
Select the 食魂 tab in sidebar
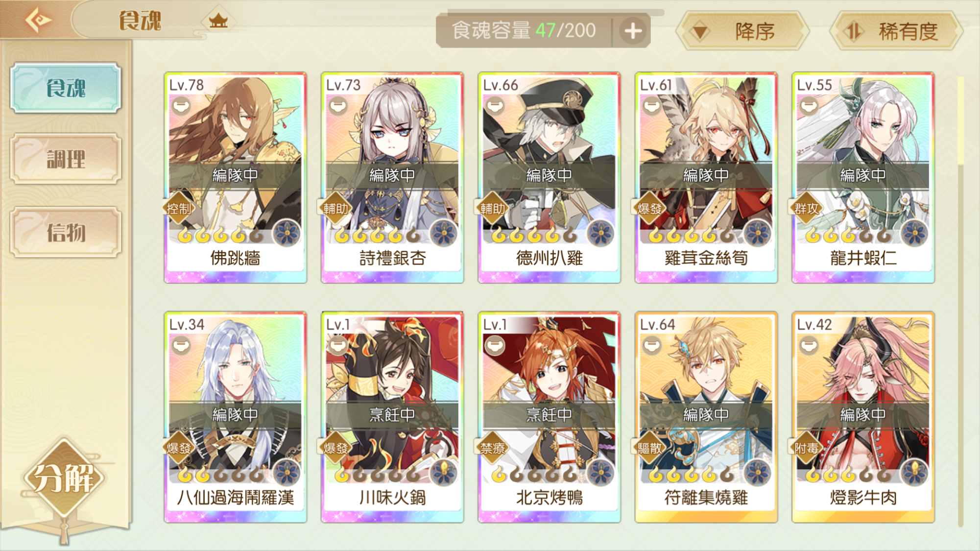(66, 88)
